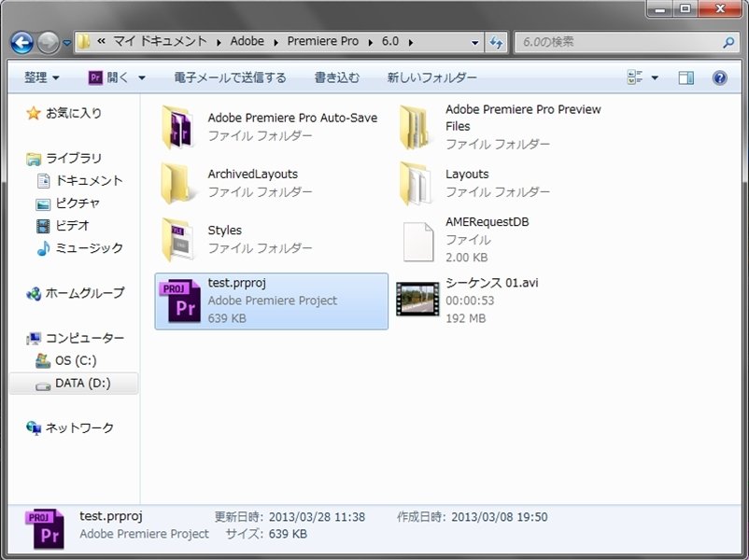Click the magnifier search icon

pyautogui.click(x=729, y=43)
